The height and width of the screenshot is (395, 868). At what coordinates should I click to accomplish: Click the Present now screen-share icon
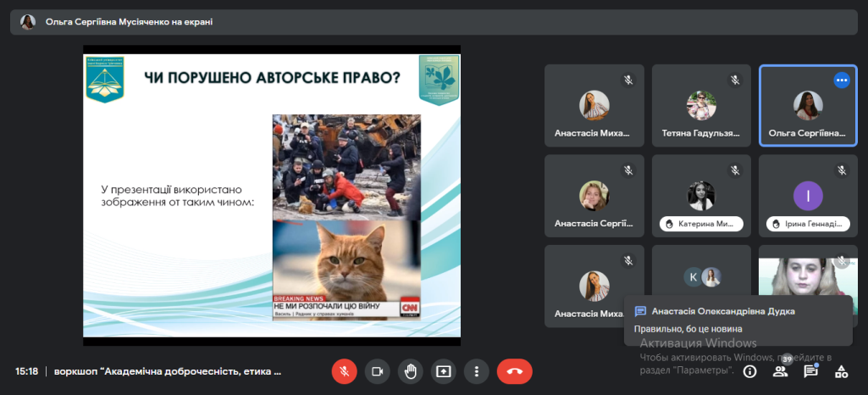pyautogui.click(x=444, y=371)
